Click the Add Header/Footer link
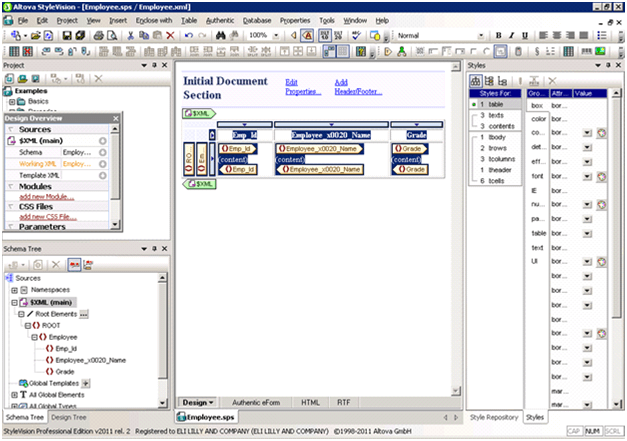The height and width of the screenshot is (441, 627). tap(358, 87)
